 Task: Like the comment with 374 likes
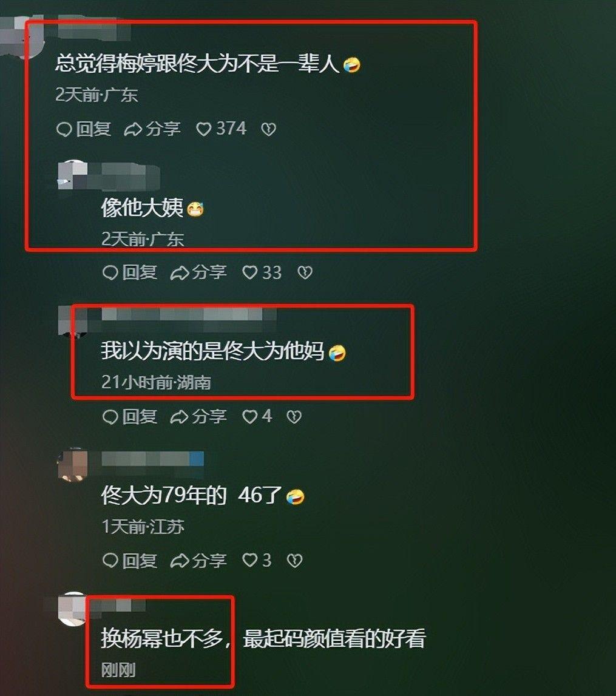click(220, 129)
